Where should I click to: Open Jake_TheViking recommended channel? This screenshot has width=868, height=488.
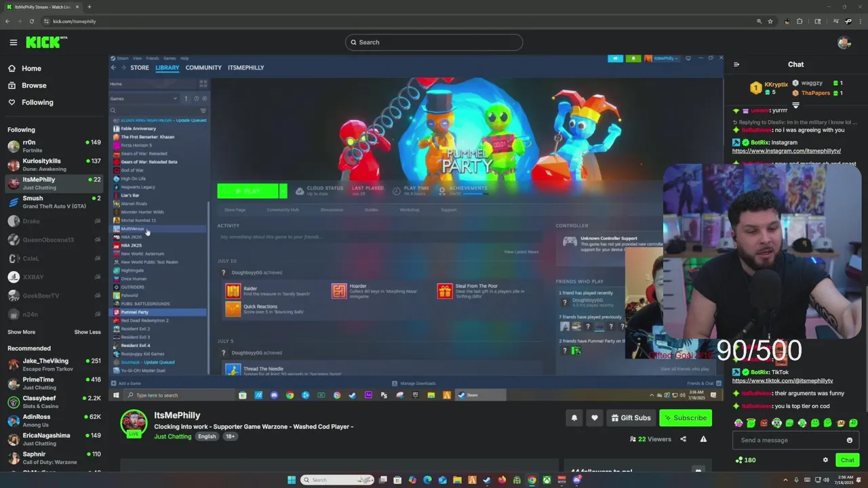click(x=54, y=365)
